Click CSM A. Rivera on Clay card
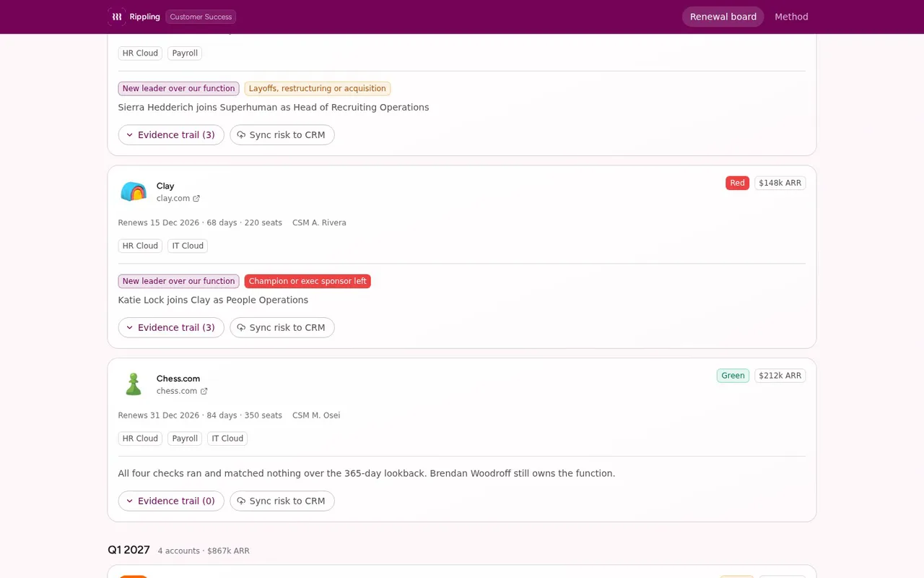Viewport: 924px width, 578px height. coord(319,223)
